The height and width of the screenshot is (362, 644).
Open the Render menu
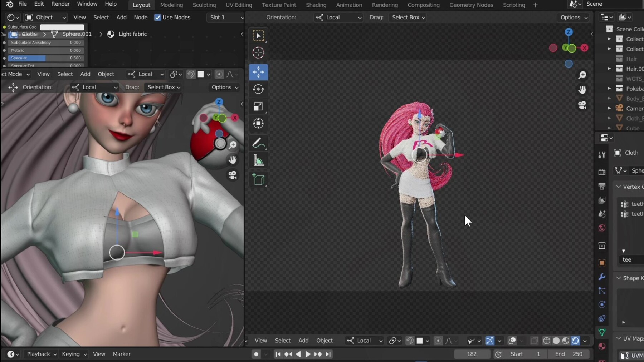[x=61, y=4]
